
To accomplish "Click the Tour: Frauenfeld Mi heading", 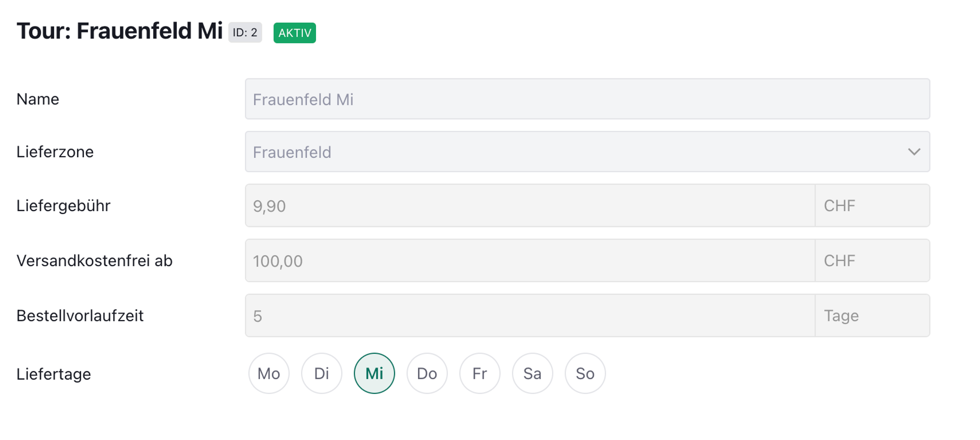I will (x=120, y=31).
